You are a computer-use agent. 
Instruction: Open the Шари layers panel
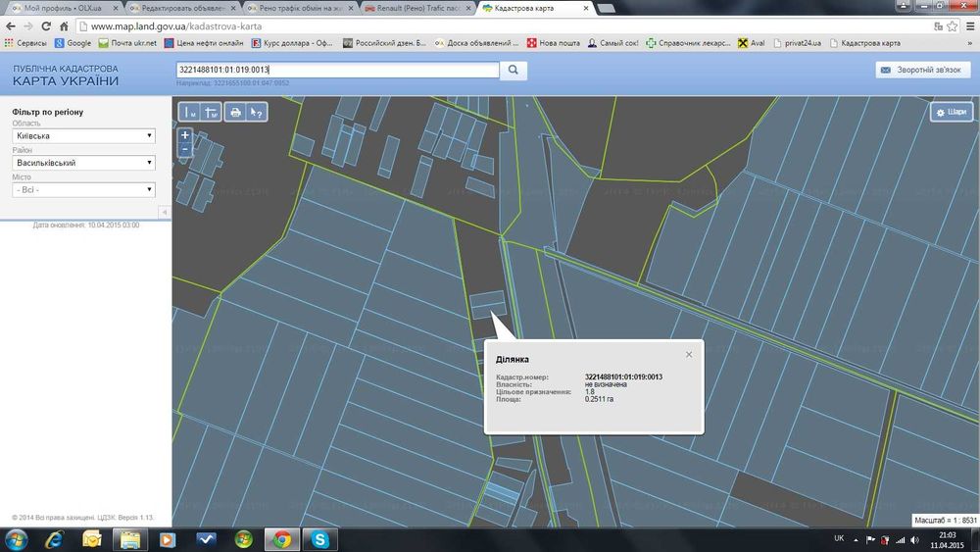[952, 112]
